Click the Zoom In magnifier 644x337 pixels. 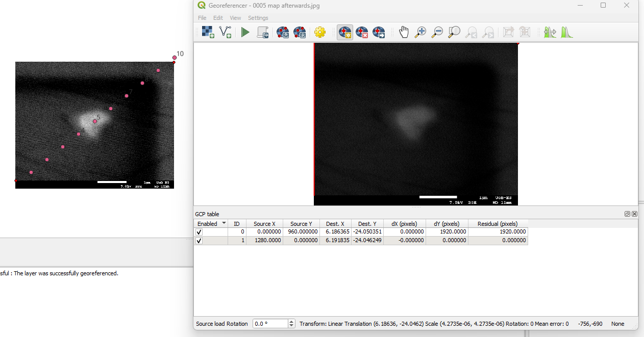pos(420,33)
